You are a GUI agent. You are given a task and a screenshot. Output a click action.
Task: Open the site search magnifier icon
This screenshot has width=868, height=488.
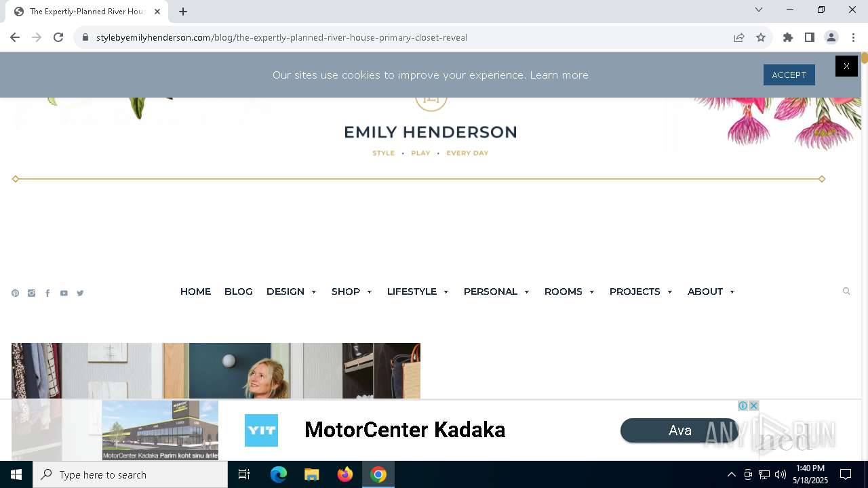(x=846, y=291)
